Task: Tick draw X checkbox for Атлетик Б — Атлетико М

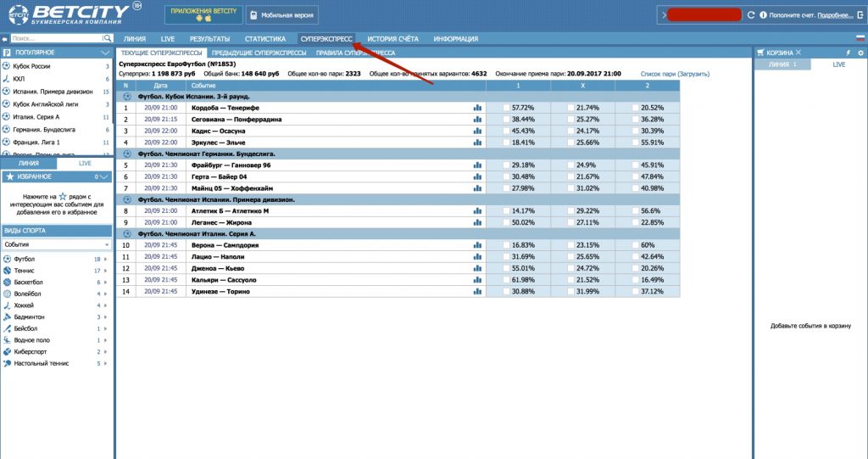Action: 570,211
